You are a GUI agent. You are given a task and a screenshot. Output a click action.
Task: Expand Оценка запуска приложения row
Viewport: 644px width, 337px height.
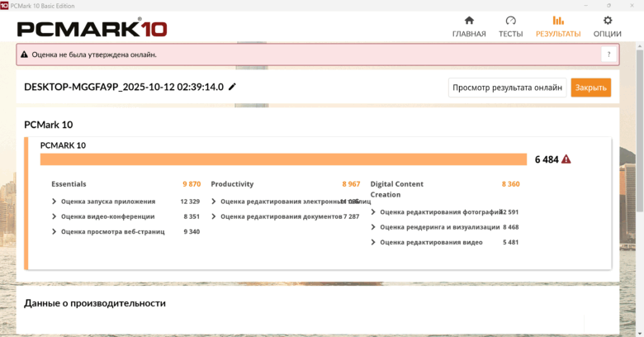[x=54, y=202]
